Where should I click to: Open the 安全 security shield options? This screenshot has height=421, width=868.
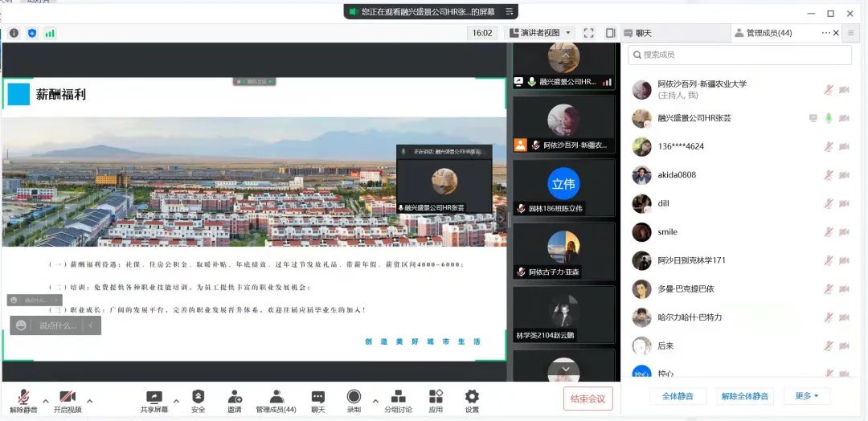click(198, 399)
